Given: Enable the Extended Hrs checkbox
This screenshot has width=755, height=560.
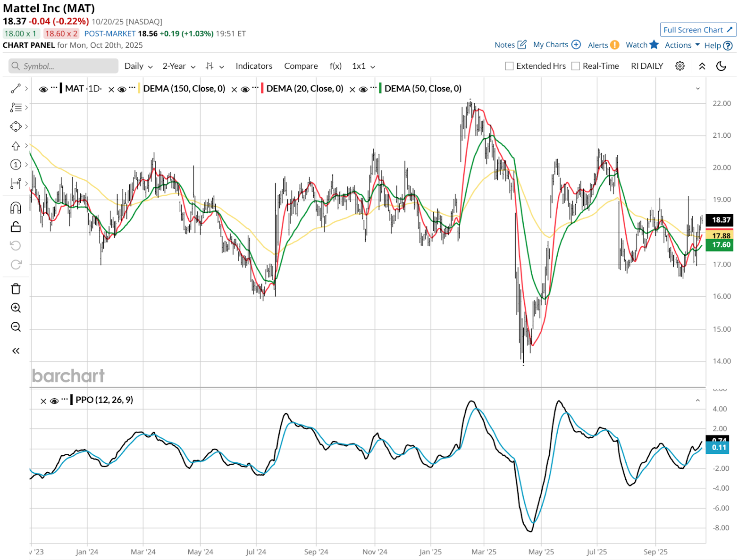Looking at the screenshot, I should [x=509, y=66].
